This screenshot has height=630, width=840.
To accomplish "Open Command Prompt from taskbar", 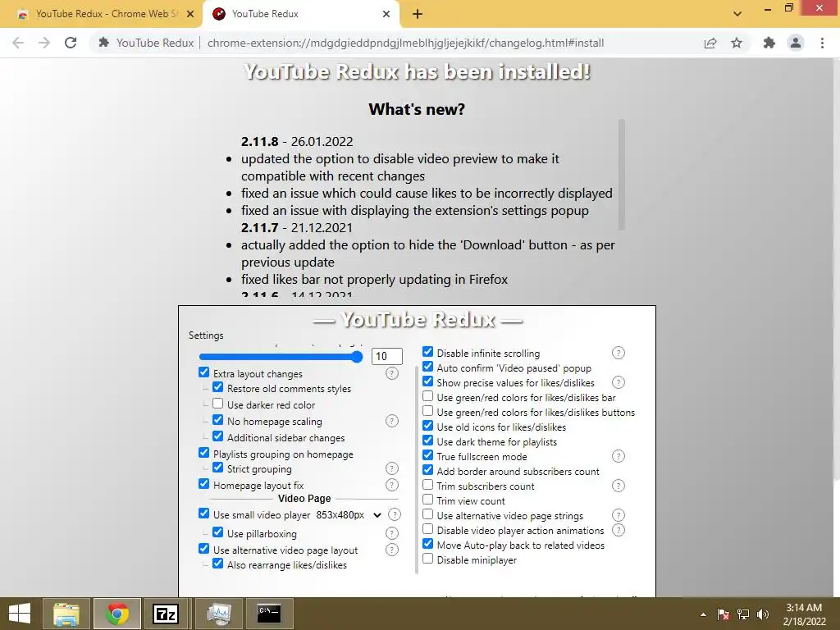I will click(x=269, y=614).
